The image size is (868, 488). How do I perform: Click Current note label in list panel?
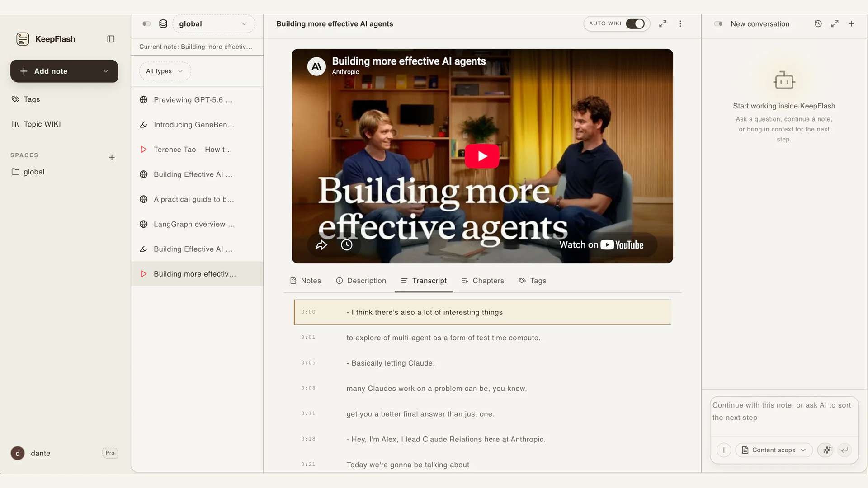(x=196, y=47)
